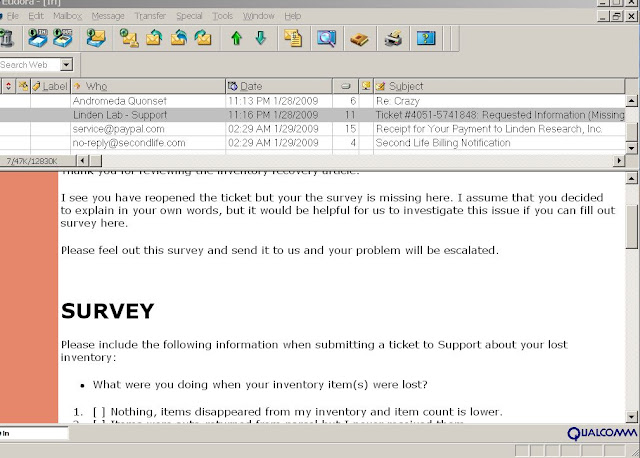Click the Ticket #4051-5741848 subject cell
The width and height of the screenshot is (640, 458).
tap(500, 115)
